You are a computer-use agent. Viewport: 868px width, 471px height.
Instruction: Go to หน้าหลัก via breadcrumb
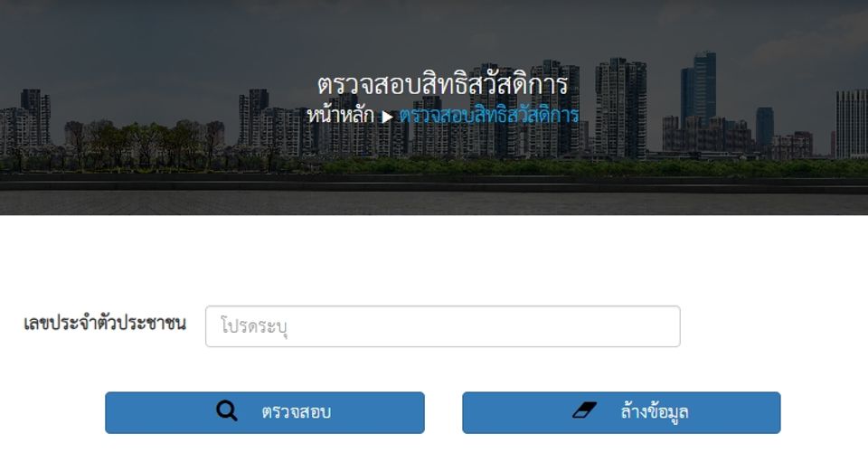click(x=341, y=115)
